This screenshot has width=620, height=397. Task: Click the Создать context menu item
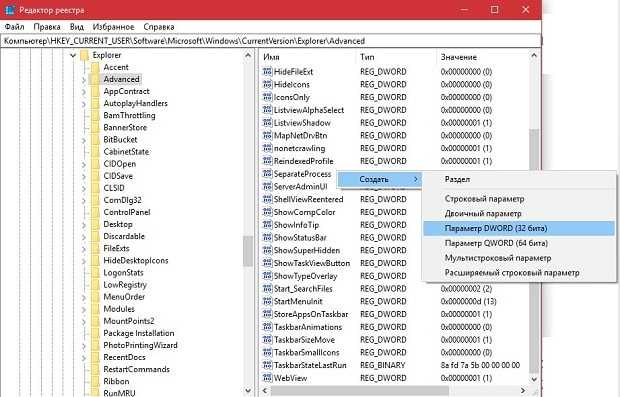click(x=379, y=180)
